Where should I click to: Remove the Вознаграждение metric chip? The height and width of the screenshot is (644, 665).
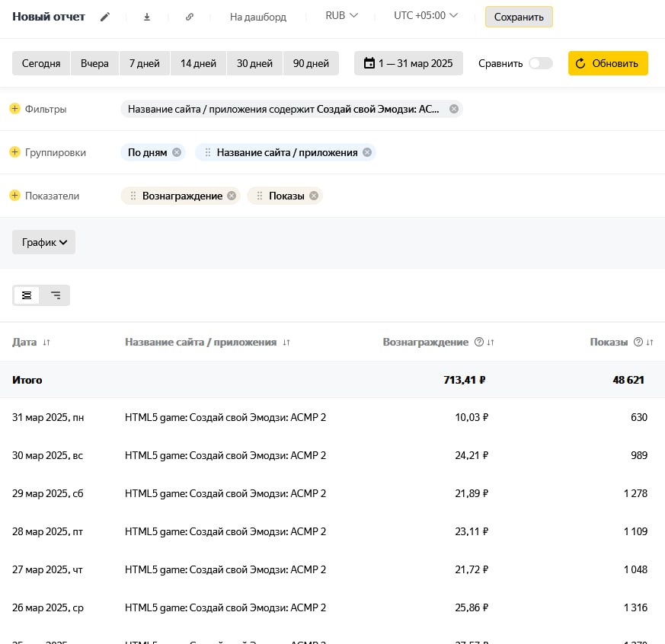click(232, 196)
